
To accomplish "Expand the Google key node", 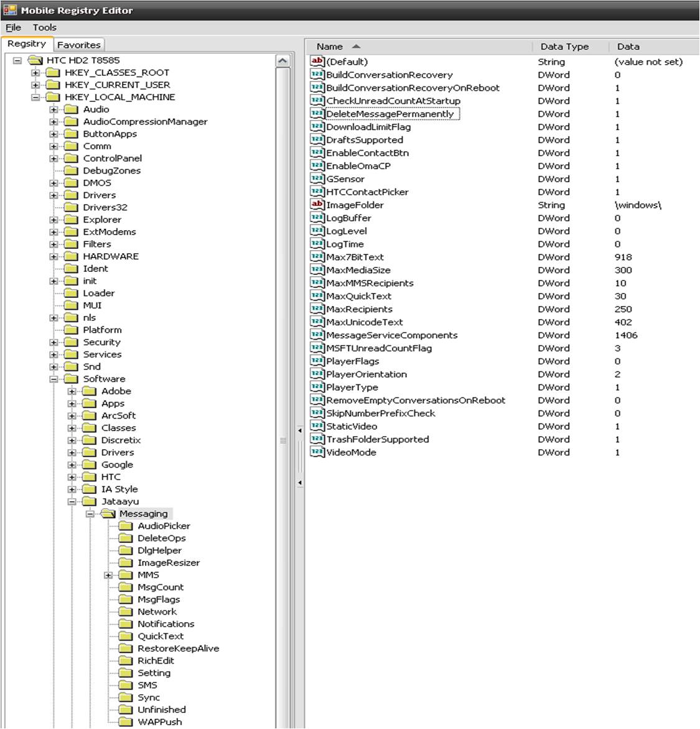I will [72, 465].
